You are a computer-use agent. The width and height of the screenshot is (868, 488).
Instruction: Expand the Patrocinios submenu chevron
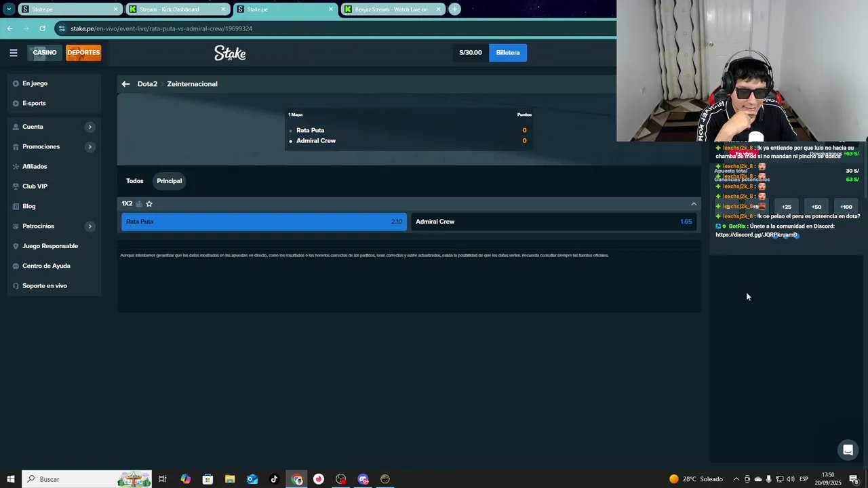(90, 226)
